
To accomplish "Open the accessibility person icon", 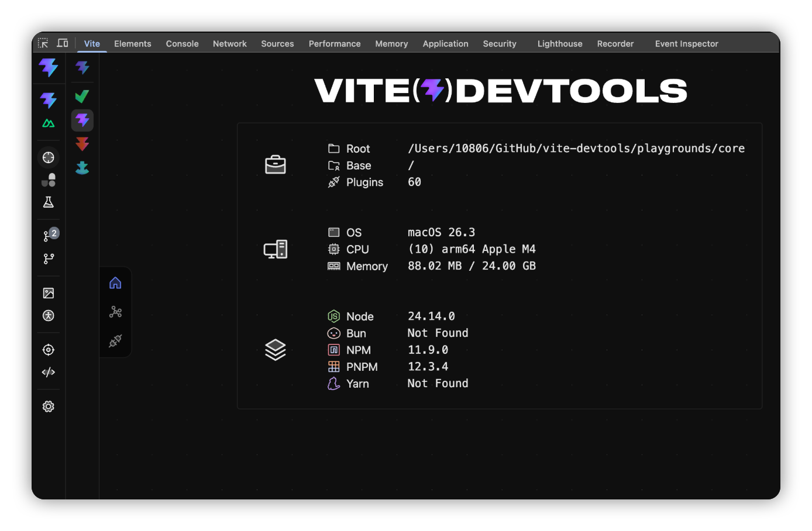I will [x=49, y=316].
